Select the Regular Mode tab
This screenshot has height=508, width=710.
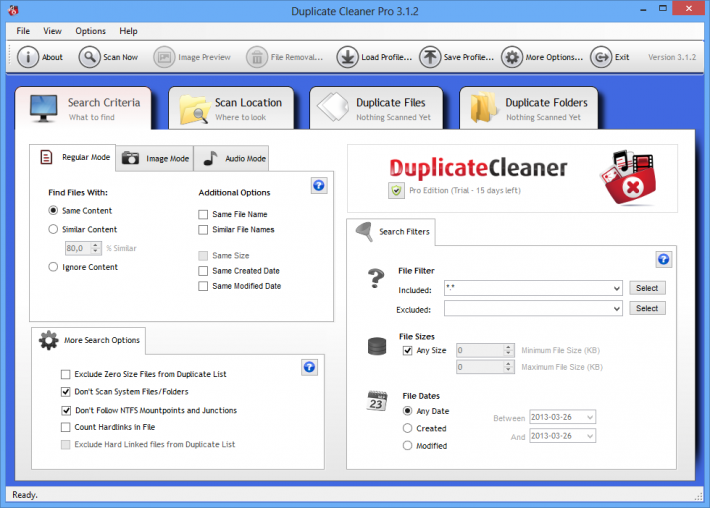coord(73,157)
